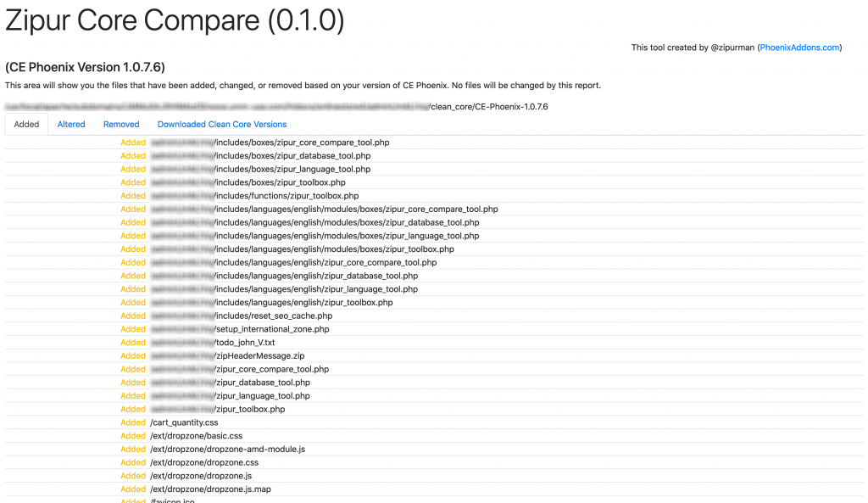Switch to the Altered tab
This screenshot has width=868, height=503.
click(71, 124)
